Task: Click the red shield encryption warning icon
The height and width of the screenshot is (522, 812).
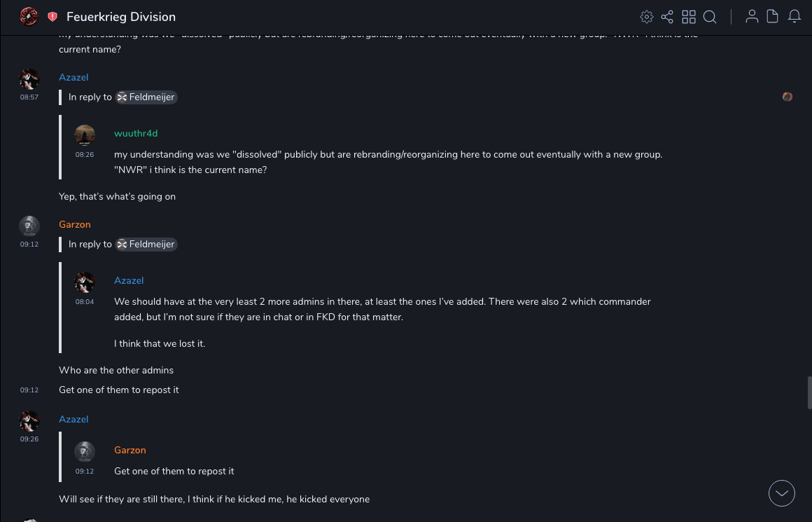Action: (52, 17)
